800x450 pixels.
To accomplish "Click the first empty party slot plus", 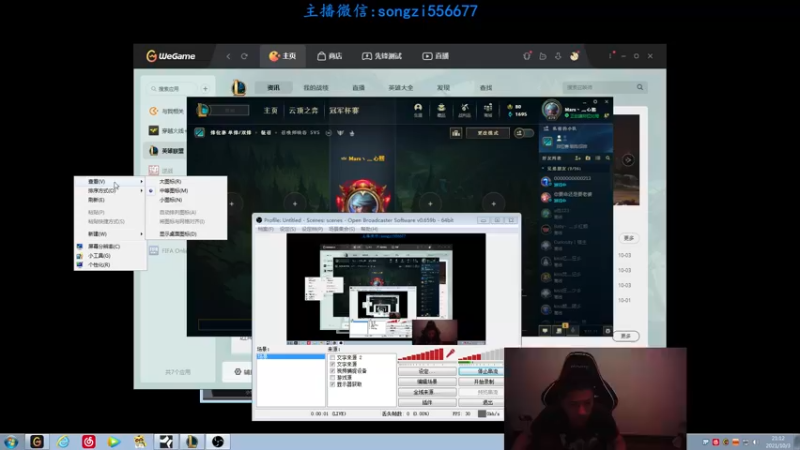I will pos(232,204).
